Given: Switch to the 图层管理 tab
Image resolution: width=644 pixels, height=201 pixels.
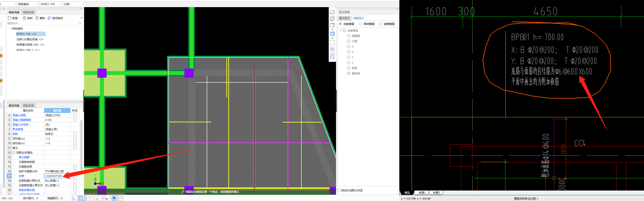Looking at the screenshot, I should pos(29,106).
